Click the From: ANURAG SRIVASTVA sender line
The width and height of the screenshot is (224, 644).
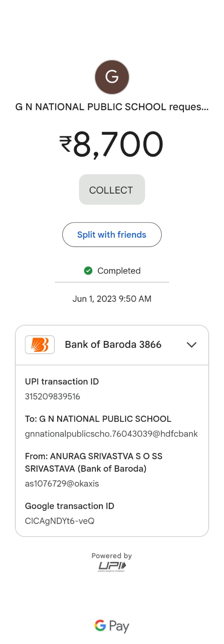[x=93, y=462]
